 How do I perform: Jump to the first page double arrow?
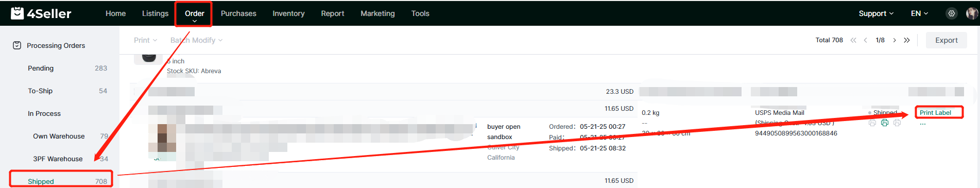[x=853, y=40]
